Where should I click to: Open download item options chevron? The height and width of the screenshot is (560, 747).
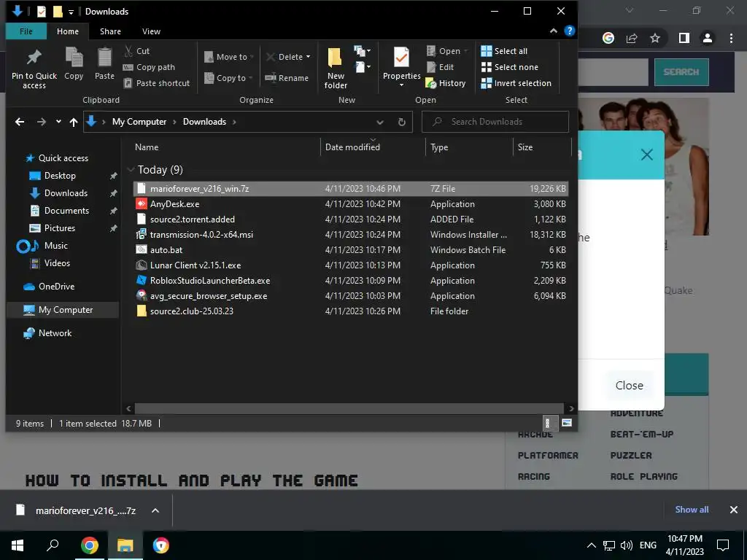[155, 510]
